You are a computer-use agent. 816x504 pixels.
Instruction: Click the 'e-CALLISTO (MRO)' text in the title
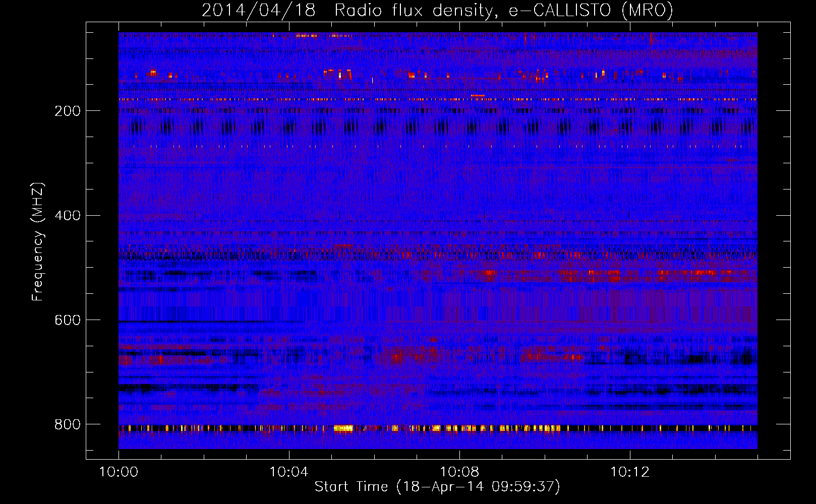click(591, 11)
